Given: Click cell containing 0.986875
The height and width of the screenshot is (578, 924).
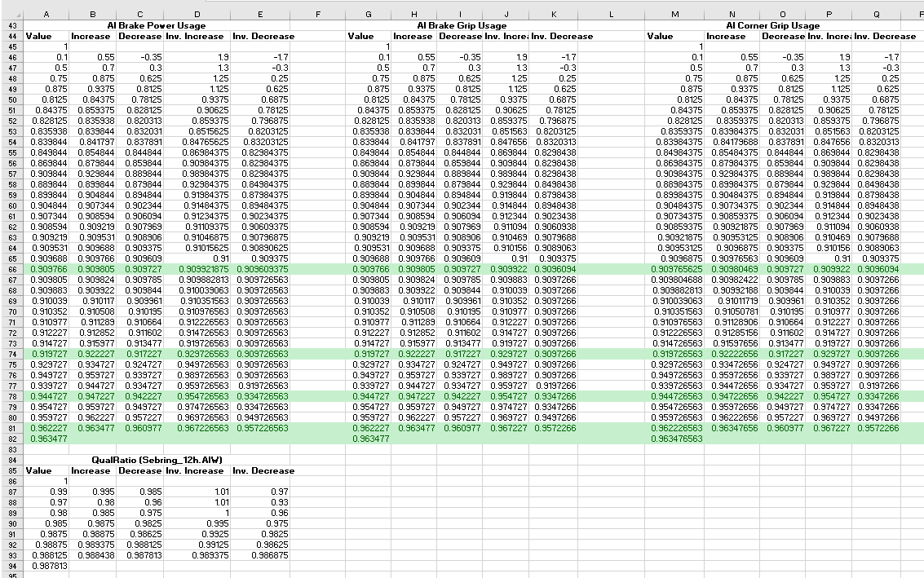Looking at the screenshot, I should (260, 556).
